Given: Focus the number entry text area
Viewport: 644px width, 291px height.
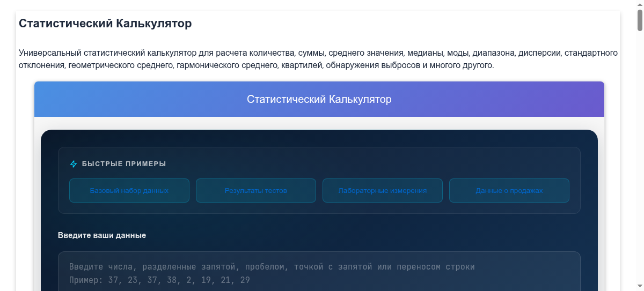Looking at the screenshot, I should (x=319, y=272).
